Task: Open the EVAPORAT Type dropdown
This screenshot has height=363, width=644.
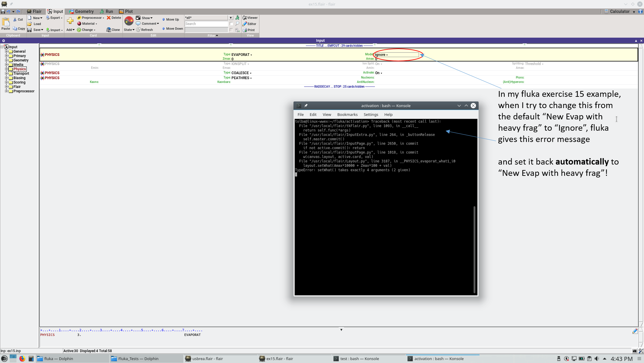Action: [x=242, y=55]
